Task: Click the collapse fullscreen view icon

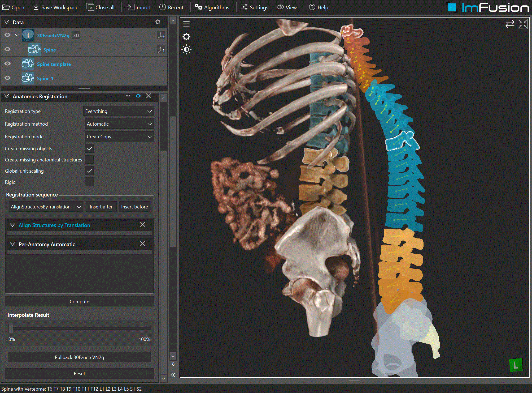Action: (522, 24)
